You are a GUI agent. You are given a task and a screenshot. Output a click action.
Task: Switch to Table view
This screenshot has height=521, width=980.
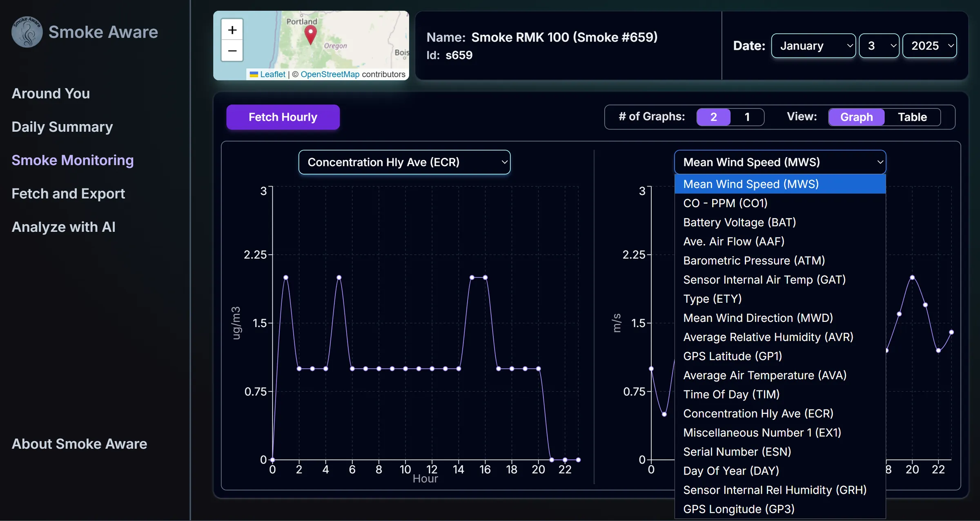912,117
